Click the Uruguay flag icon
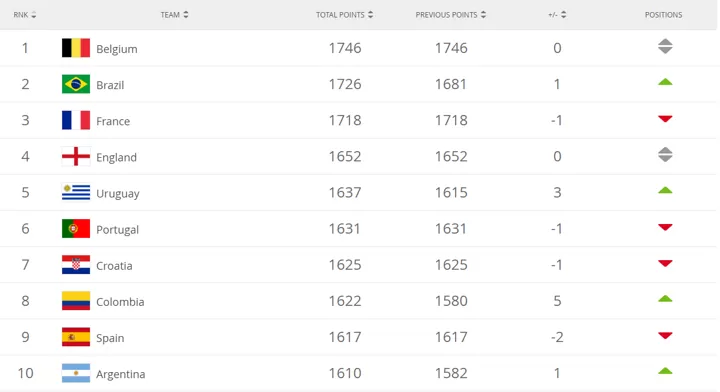Image resolution: width=720 pixels, height=392 pixels. click(76, 192)
